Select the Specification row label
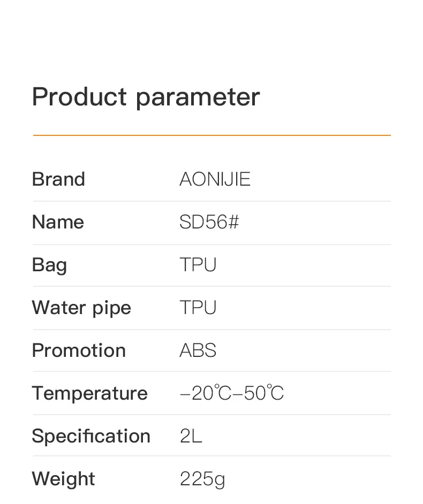Image resolution: width=423 pixels, height=504 pixels. coord(91,436)
